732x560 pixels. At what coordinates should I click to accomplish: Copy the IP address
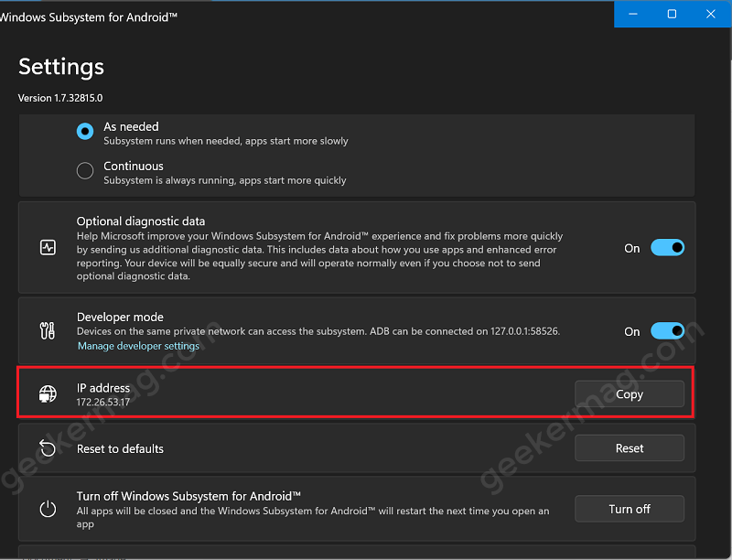click(x=630, y=394)
